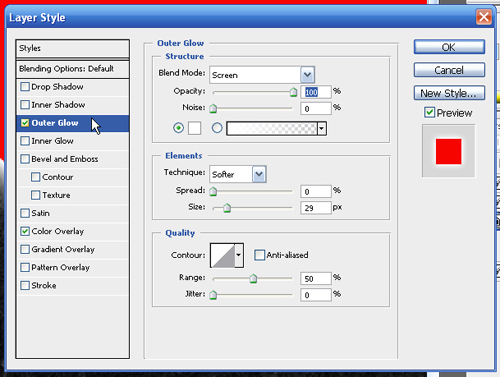
Task: Click the Spread value field
Action: pos(316,191)
